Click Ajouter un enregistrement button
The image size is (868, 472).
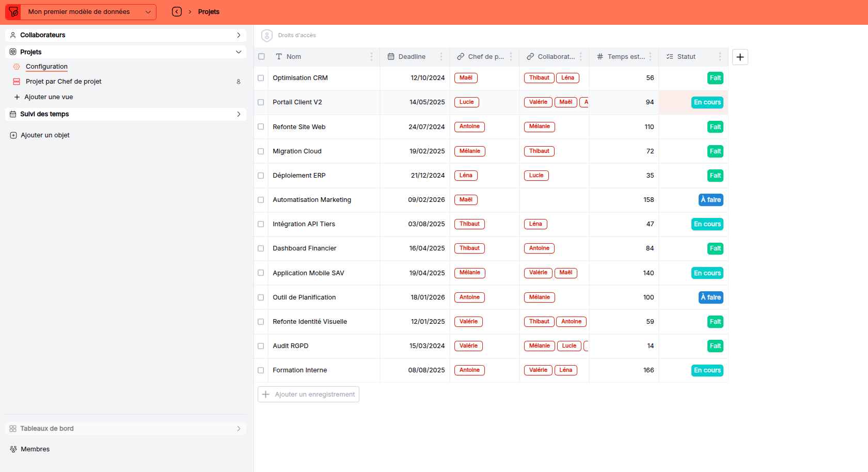pyautogui.click(x=308, y=394)
